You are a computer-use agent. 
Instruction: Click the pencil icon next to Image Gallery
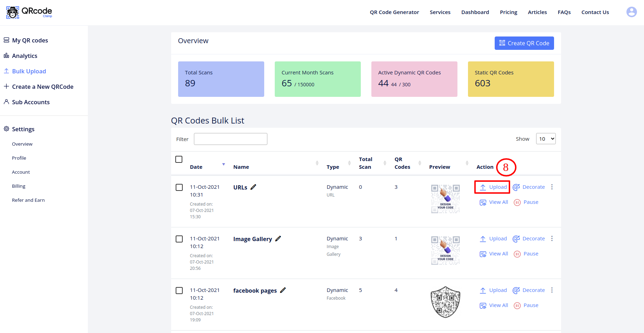click(278, 239)
